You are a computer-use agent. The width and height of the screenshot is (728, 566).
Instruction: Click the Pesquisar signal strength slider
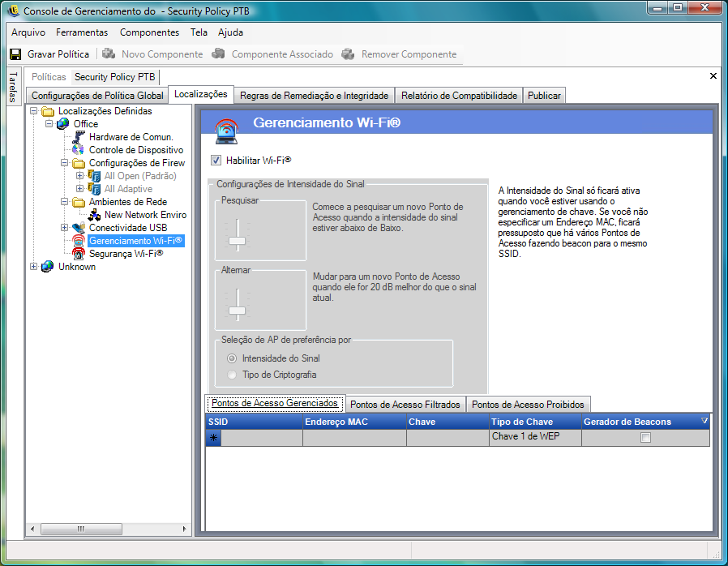(x=238, y=241)
